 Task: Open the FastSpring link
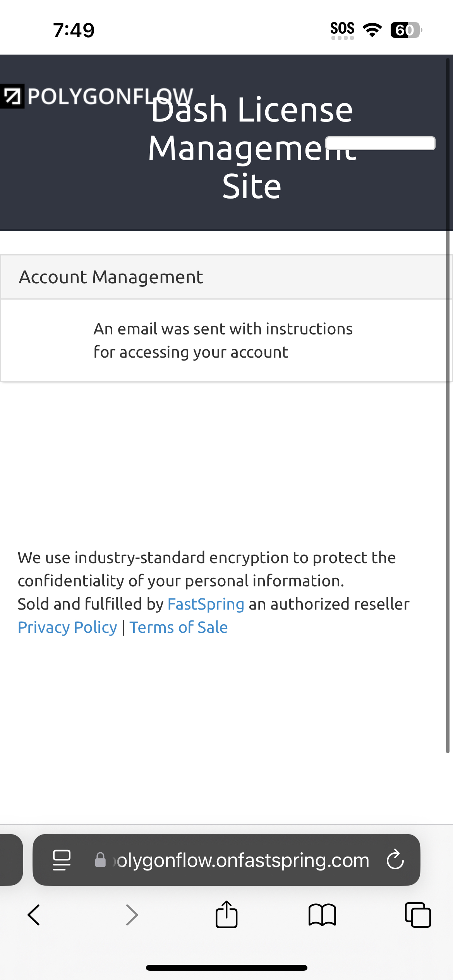206,604
